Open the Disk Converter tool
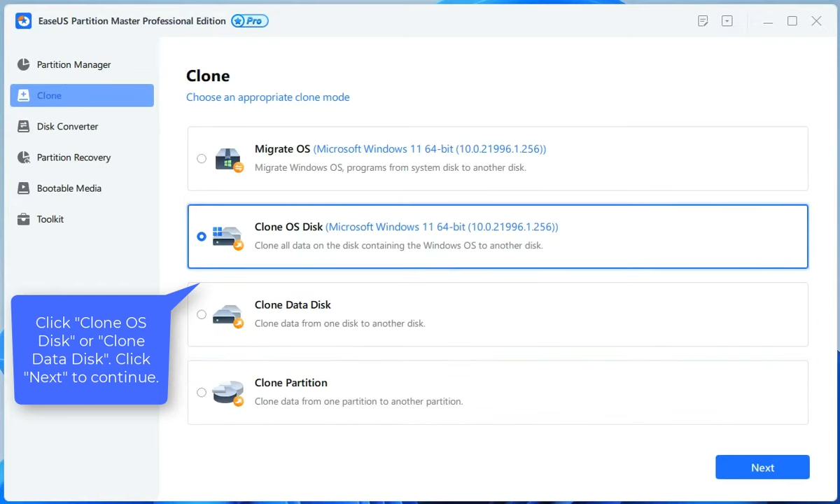 (67, 126)
